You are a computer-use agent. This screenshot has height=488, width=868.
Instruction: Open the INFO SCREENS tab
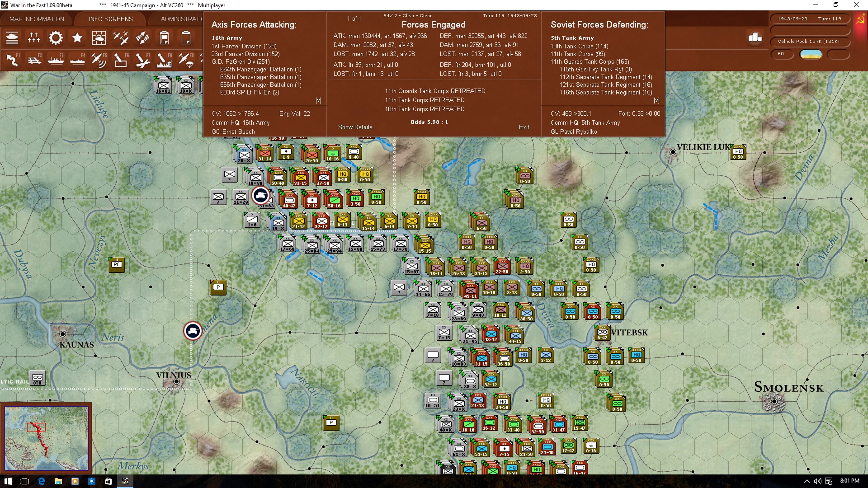click(x=111, y=19)
